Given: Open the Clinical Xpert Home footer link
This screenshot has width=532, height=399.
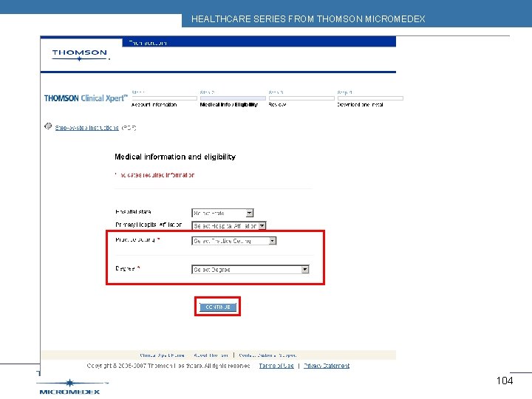Looking at the screenshot, I should point(162,355).
